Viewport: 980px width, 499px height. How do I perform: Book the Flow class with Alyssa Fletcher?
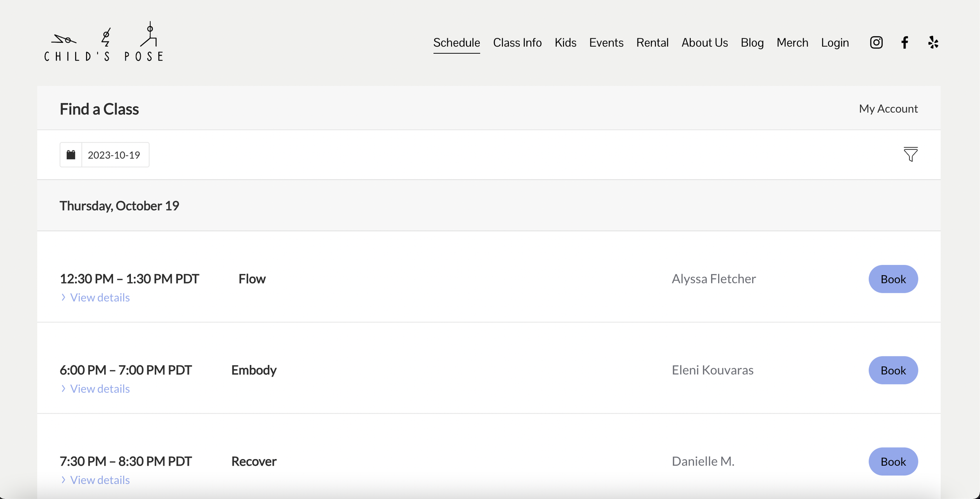click(893, 279)
